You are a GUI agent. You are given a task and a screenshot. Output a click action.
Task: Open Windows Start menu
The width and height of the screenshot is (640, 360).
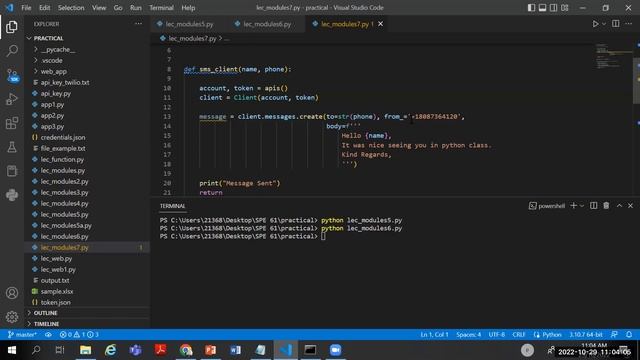[12, 350]
